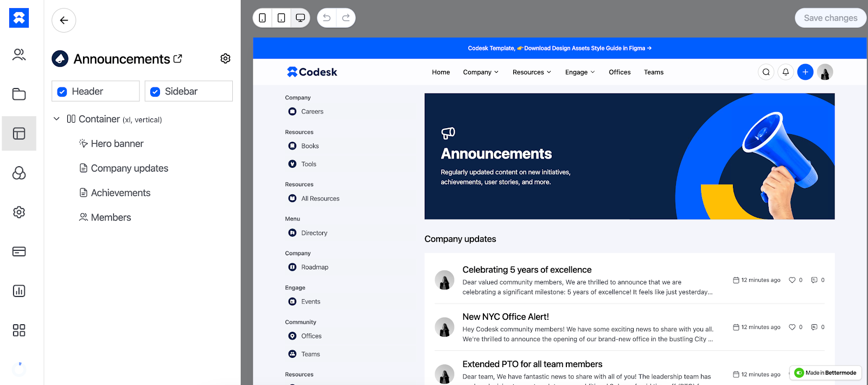Click Save changes button
Image resolution: width=868 pixels, height=385 pixels.
coord(831,18)
